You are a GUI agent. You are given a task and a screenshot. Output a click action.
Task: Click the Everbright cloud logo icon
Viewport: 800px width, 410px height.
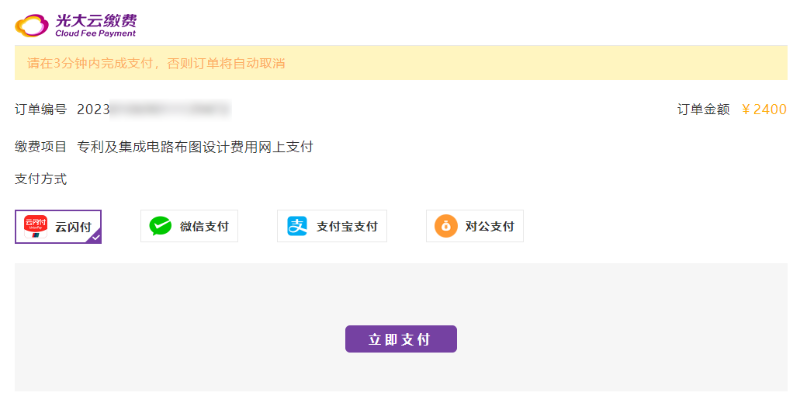(32, 24)
